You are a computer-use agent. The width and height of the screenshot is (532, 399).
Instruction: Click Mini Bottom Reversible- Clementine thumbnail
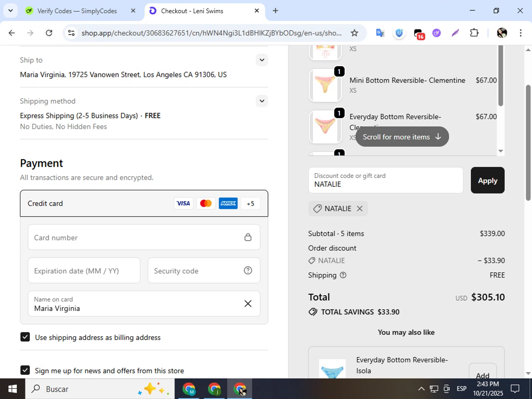(325, 85)
